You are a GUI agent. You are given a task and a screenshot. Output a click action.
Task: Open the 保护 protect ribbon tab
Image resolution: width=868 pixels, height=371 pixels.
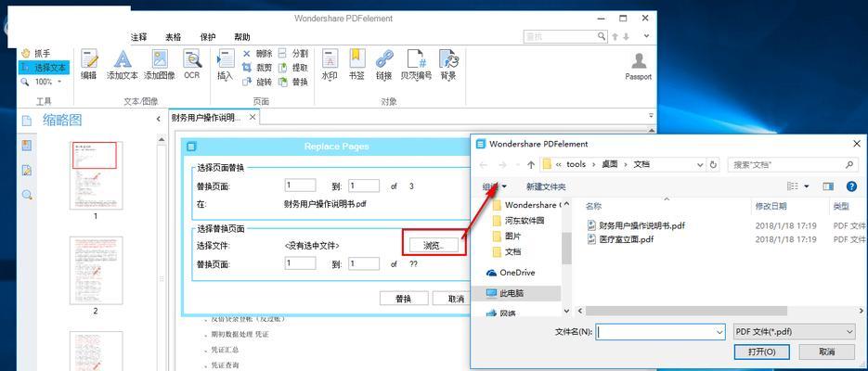pos(208,37)
